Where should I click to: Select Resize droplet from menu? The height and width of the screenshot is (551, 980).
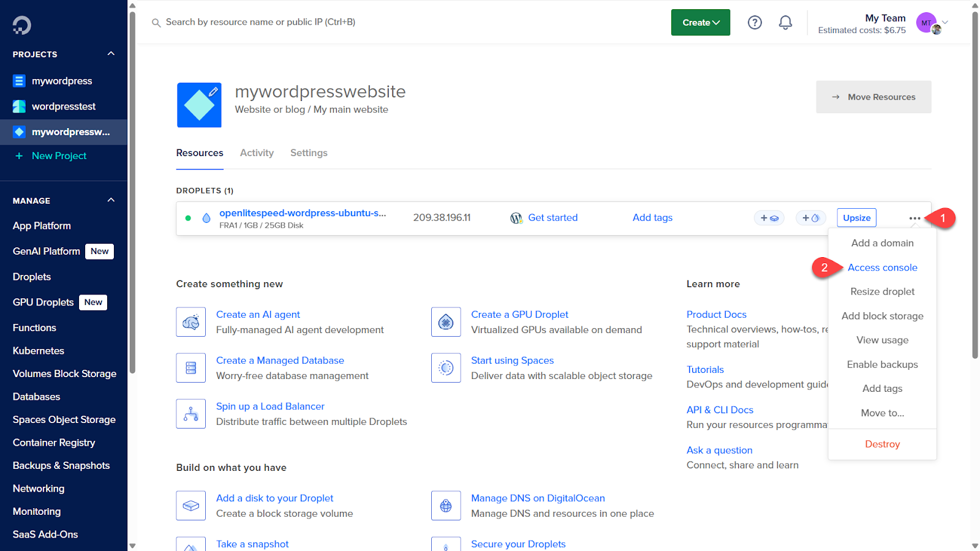pyautogui.click(x=883, y=291)
